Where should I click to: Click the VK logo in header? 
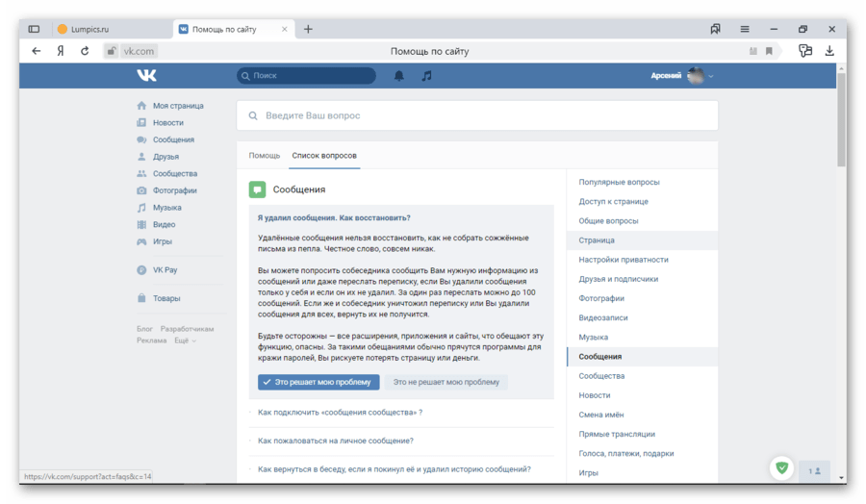pos(146,75)
